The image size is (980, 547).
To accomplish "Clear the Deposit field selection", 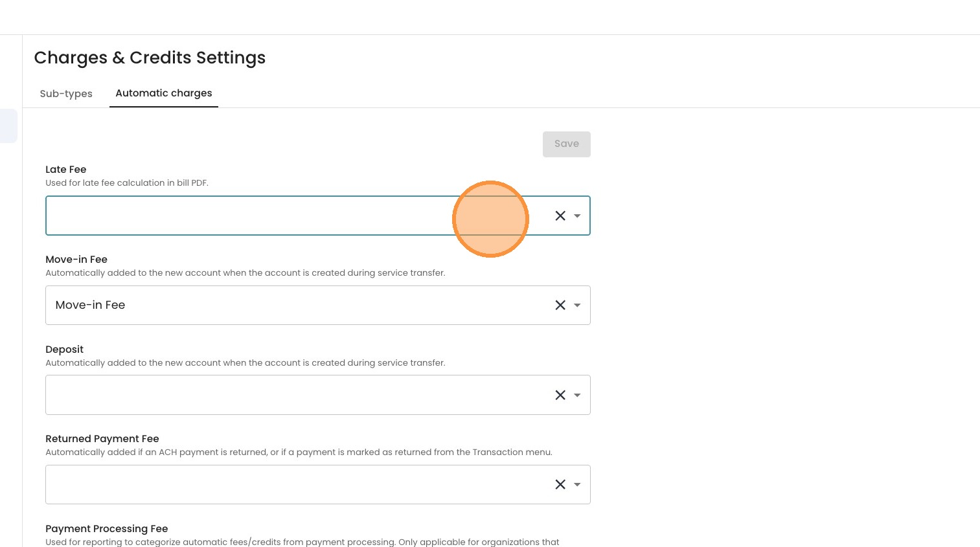I will pos(560,395).
